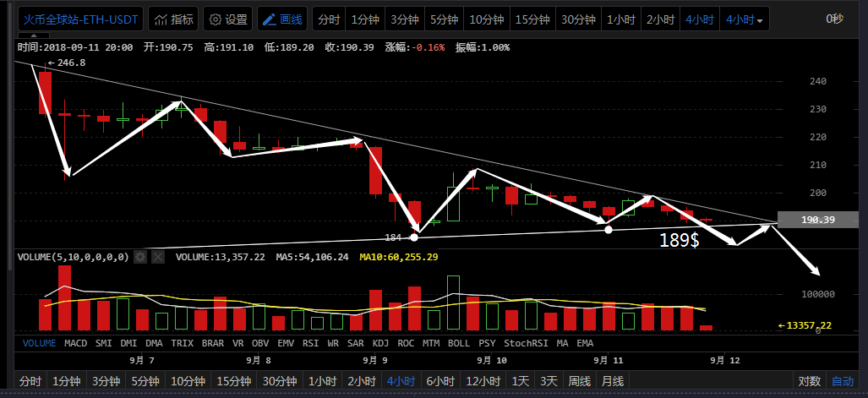
Task: Open the 火币全球站-ETH-USDT pair selector
Action: pos(81,19)
